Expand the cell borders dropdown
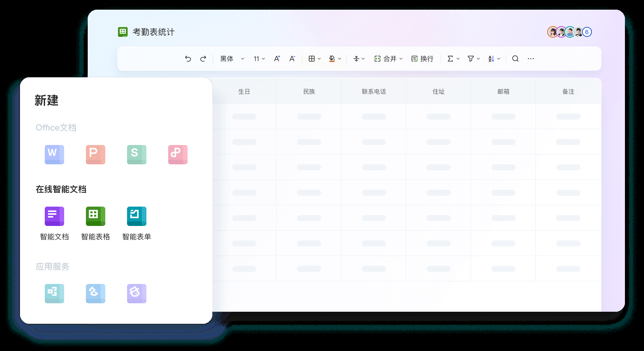This screenshot has height=351, width=644. pyautogui.click(x=315, y=59)
